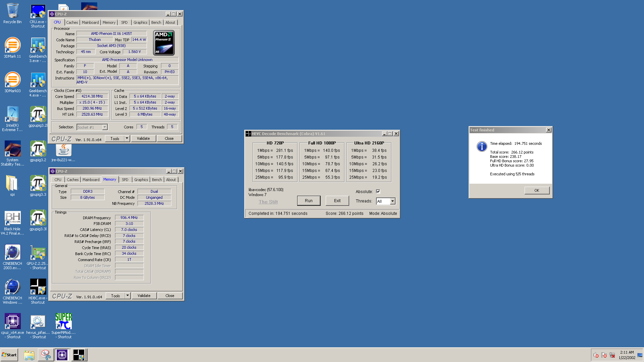Launch HDBC.exe shortcut icon
Image resolution: width=644 pixels, height=362 pixels.
tap(38, 291)
